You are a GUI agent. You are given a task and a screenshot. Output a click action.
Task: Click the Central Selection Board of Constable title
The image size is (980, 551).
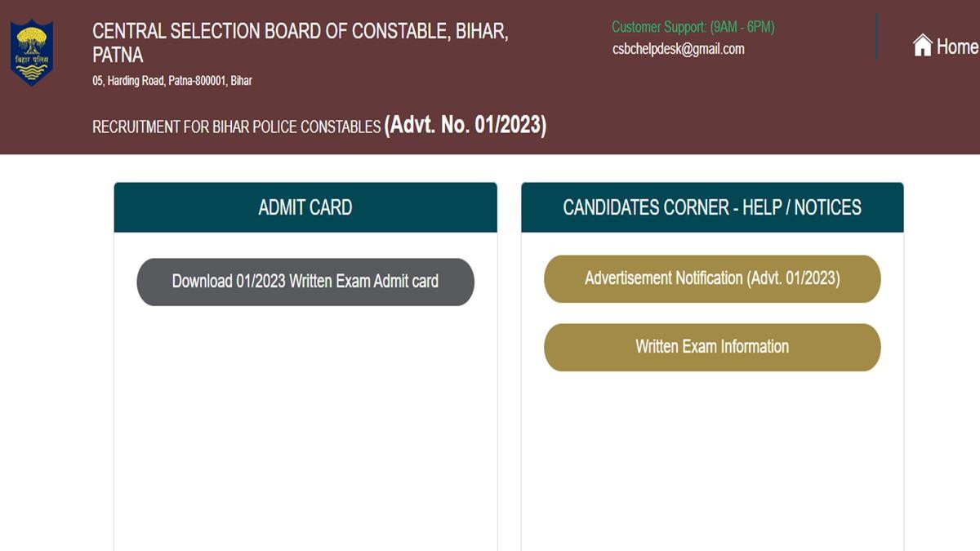point(300,32)
